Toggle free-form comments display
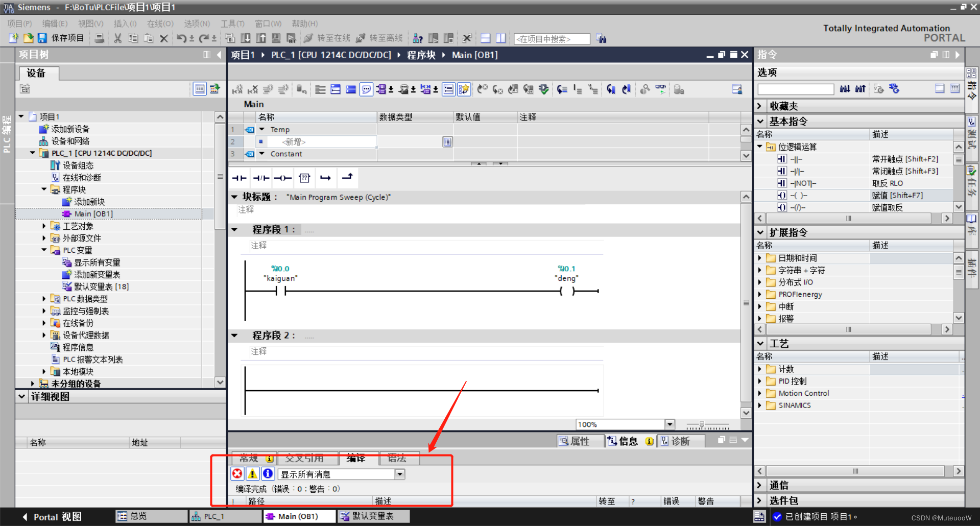The width and height of the screenshot is (980, 526). click(367, 90)
